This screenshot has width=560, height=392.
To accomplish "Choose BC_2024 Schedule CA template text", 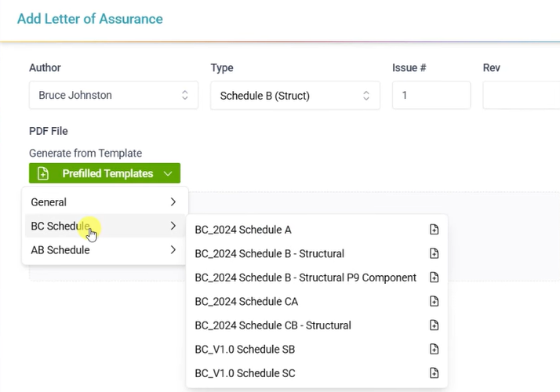I will pos(246,301).
